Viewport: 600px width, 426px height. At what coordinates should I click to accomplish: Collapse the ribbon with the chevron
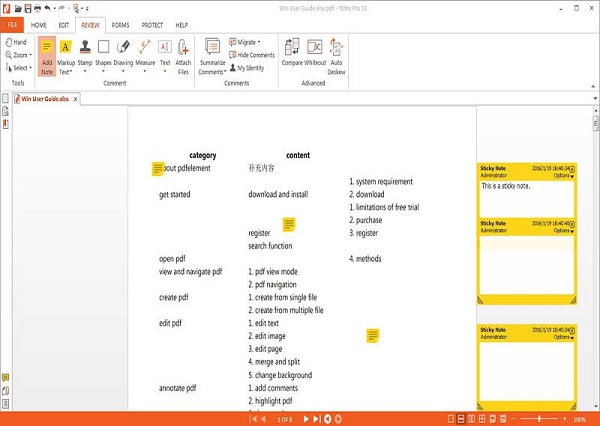click(593, 87)
